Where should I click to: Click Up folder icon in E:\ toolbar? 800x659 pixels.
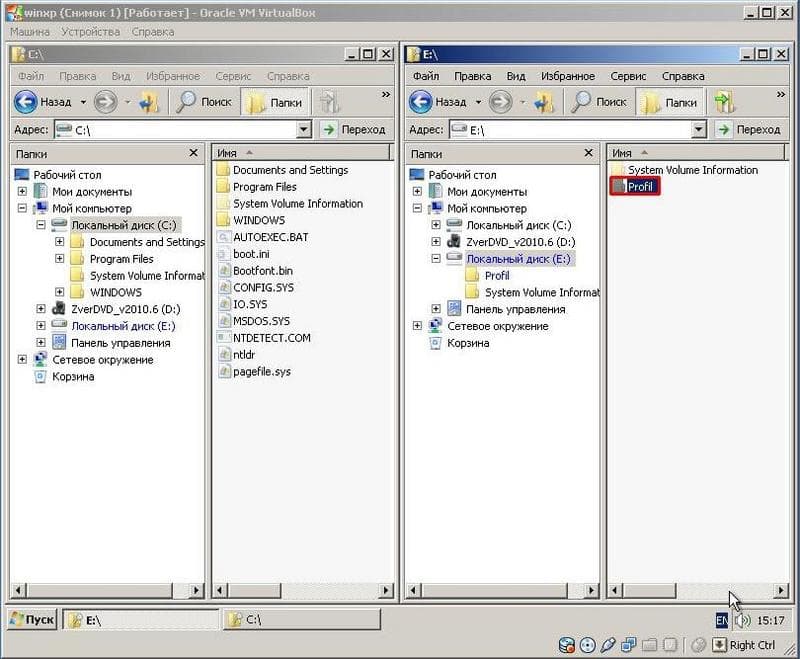(x=543, y=102)
